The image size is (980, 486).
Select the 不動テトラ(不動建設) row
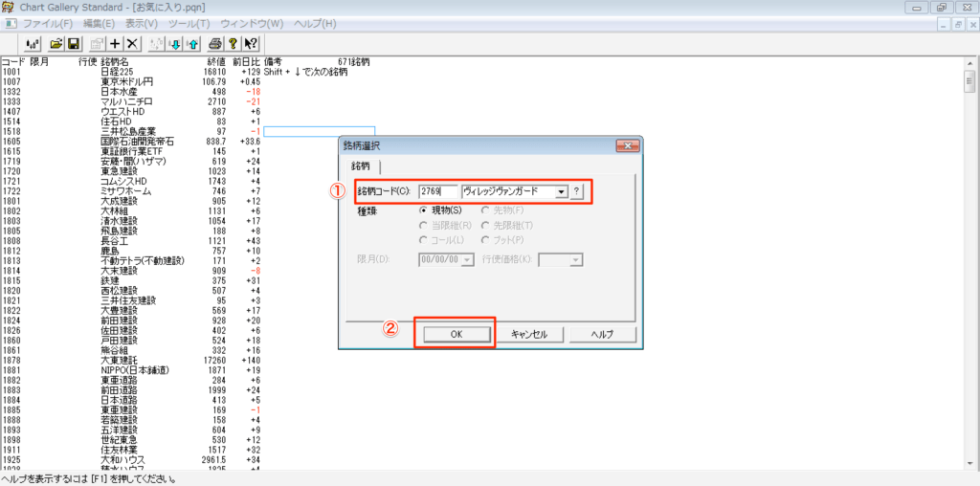(x=131, y=260)
